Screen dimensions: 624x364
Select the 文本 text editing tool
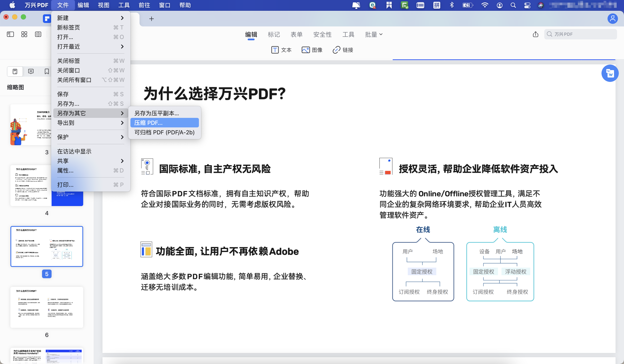281,50
